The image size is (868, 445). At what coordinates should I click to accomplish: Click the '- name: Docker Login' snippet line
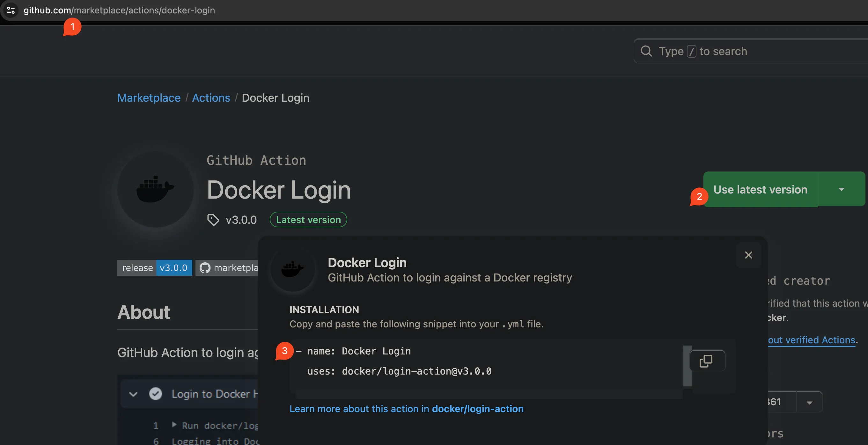[353, 351]
